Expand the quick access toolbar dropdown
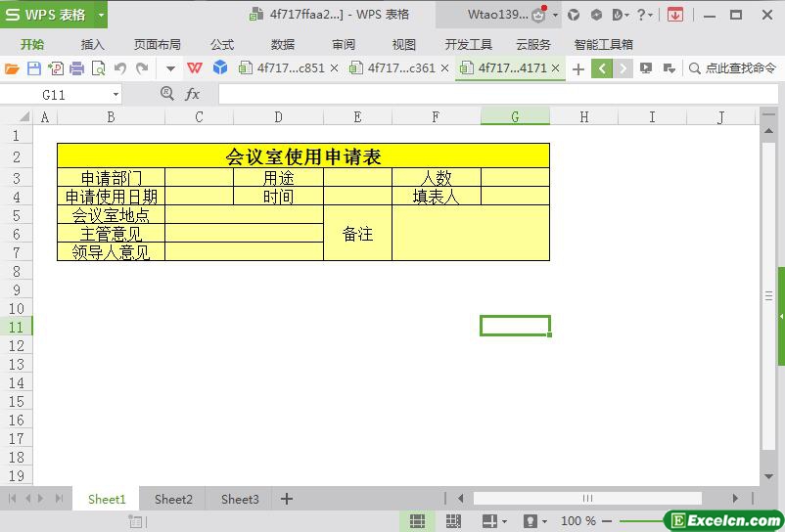This screenshot has width=785, height=532. [170, 68]
